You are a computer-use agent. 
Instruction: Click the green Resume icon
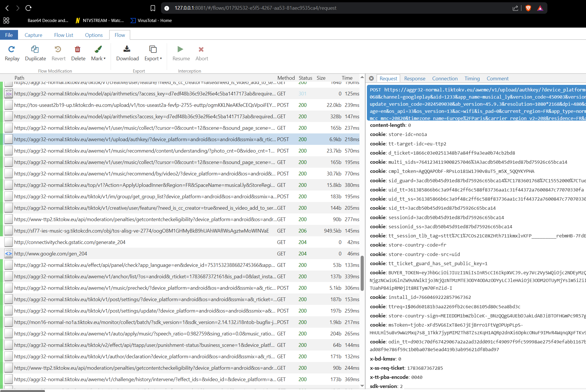(180, 49)
